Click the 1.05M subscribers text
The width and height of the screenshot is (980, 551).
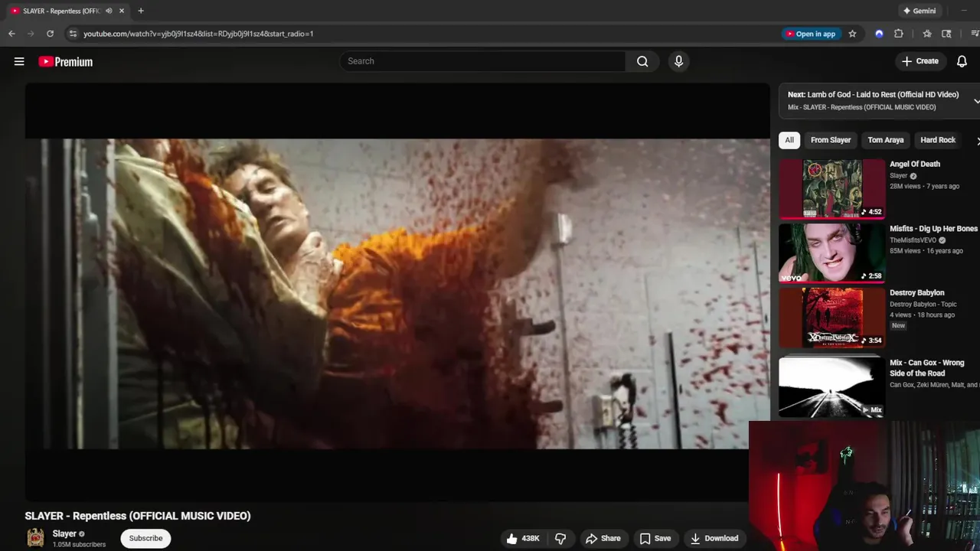(79, 545)
